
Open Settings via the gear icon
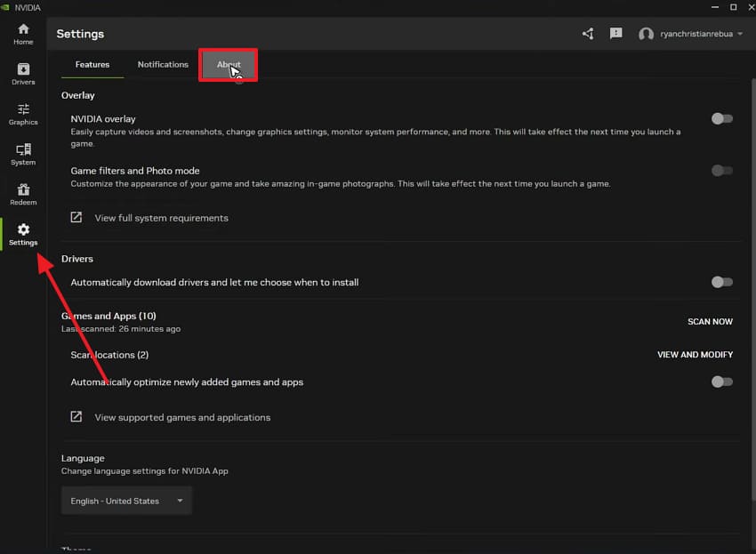click(22, 233)
